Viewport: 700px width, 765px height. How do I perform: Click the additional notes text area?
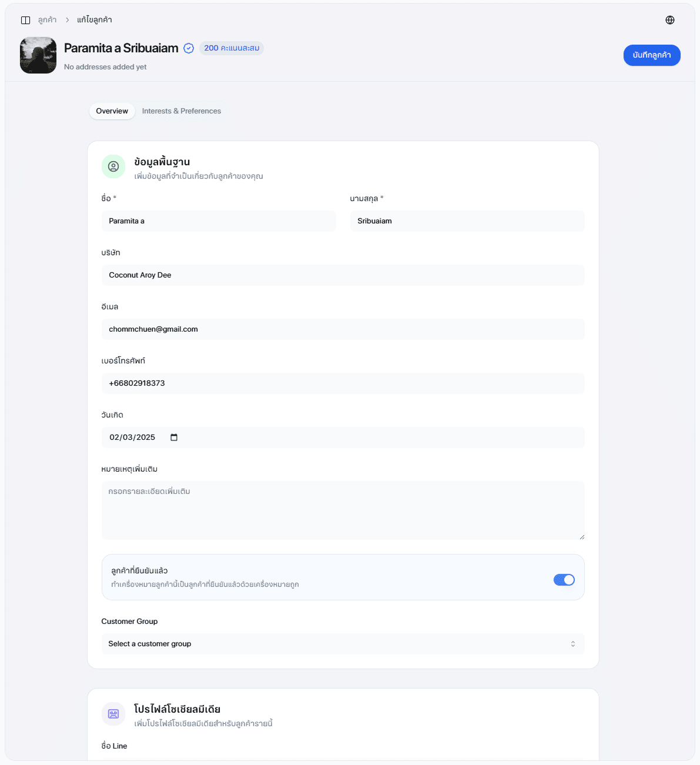tap(343, 510)
